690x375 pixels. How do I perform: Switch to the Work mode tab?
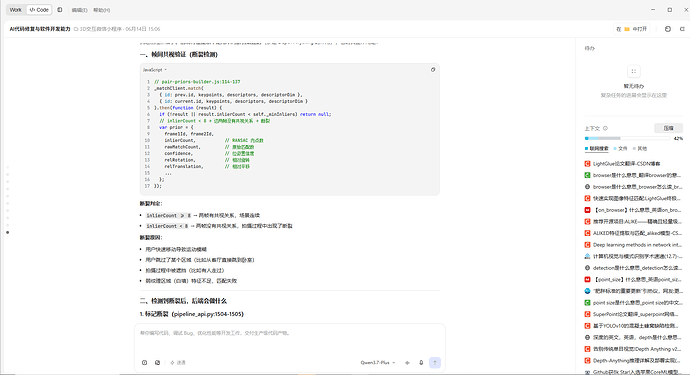pos(15,10)
